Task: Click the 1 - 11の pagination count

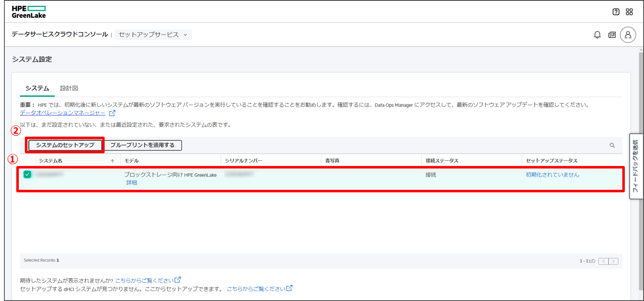Action: (588, 261)
